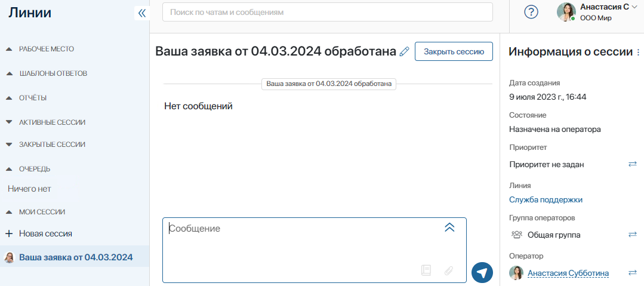Viewport: 644px width, 286px height.
Task: Expand message field with double chevron up
Action: [x=449, y=227]
